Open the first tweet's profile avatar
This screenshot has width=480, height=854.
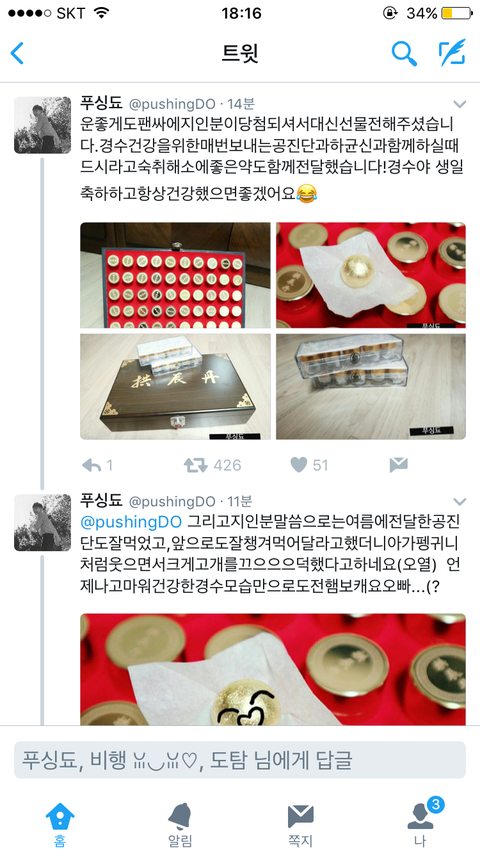pyautogui.click(x=42, y=125)
